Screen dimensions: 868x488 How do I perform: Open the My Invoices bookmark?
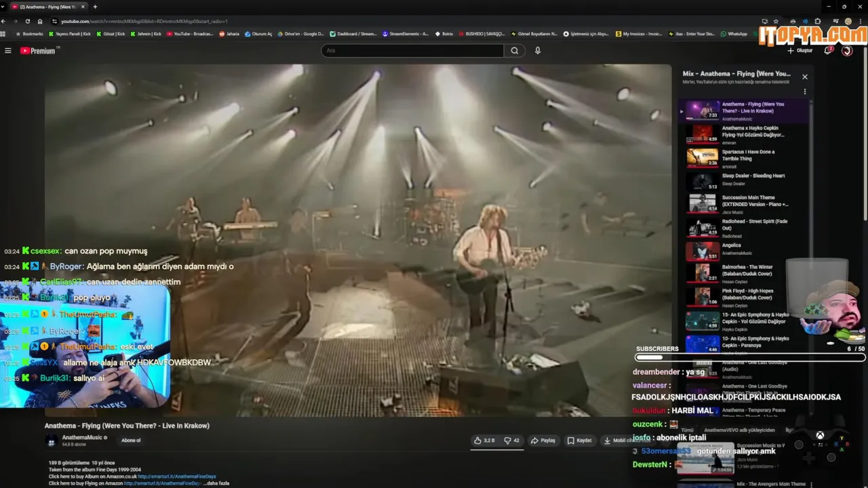pos(639,34)
